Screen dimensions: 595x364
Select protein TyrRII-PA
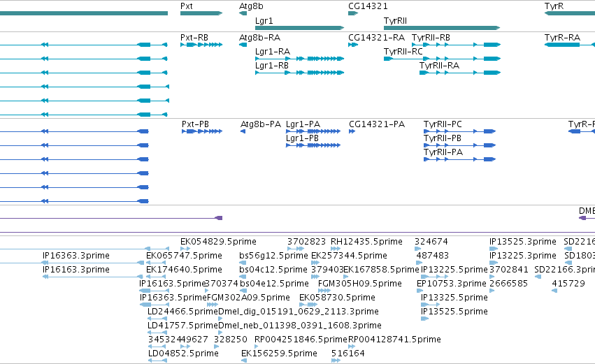[x=459, y=159]
